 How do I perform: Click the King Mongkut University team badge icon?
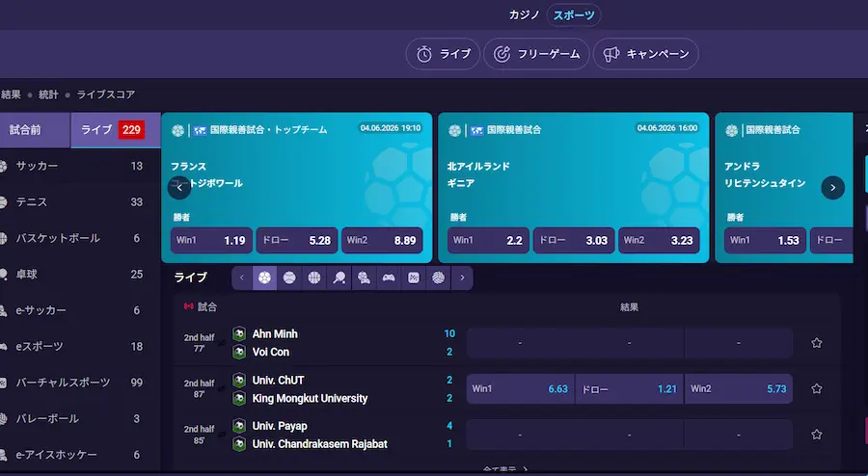pyautogui.click(x=239, y=398)
